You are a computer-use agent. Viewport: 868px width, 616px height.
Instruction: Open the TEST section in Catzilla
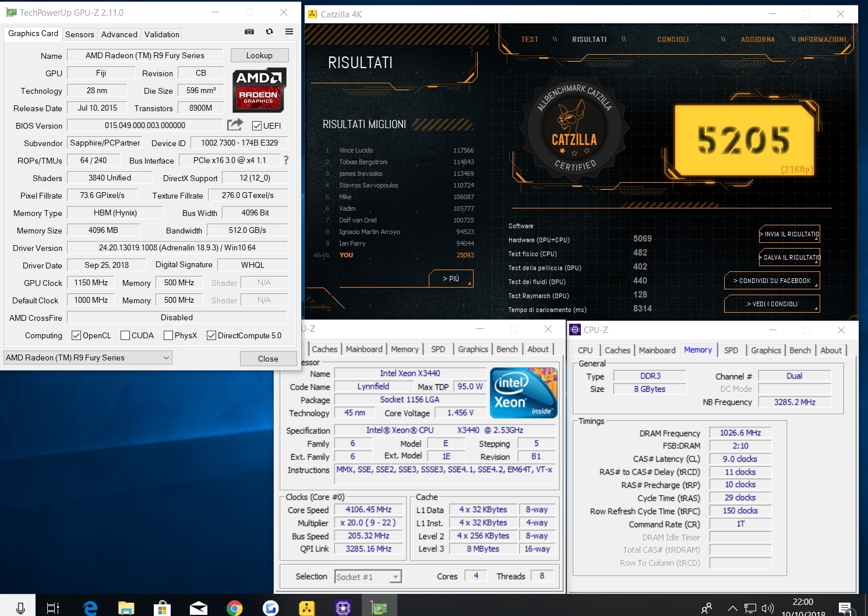530,40
